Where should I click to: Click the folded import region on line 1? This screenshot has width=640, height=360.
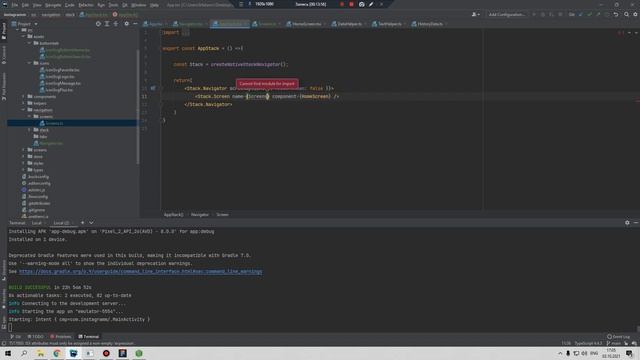(185, 33)
